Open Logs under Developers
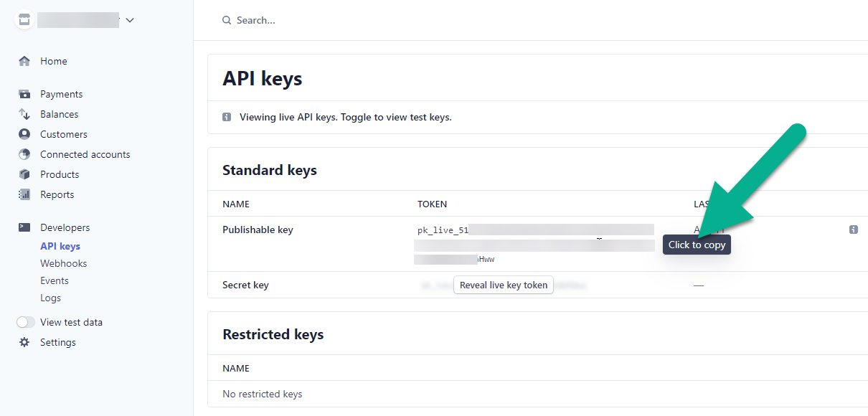Viewport: 868px width, 416px height. pyautogui.click(x=51, y=298)
